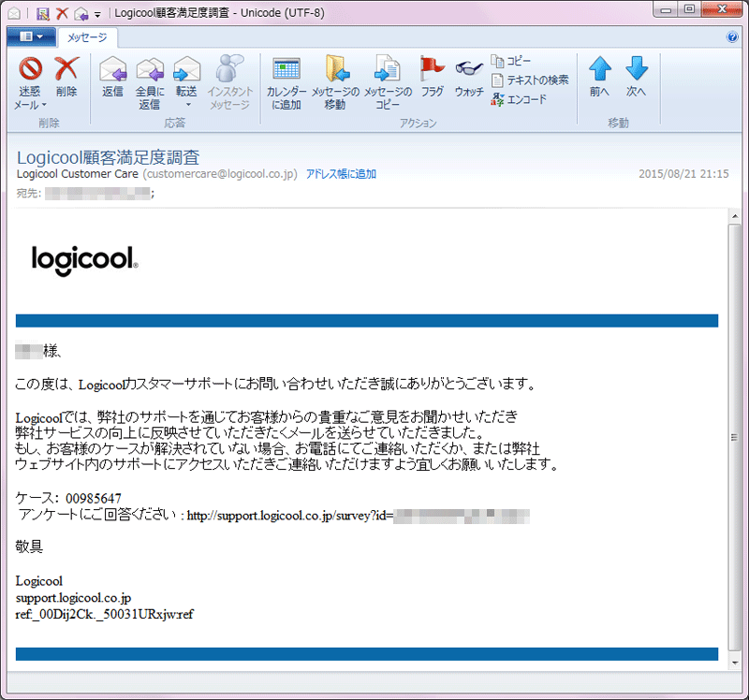
Task: Select the メッセージ ribbon tab
Action: click(87, 37)
